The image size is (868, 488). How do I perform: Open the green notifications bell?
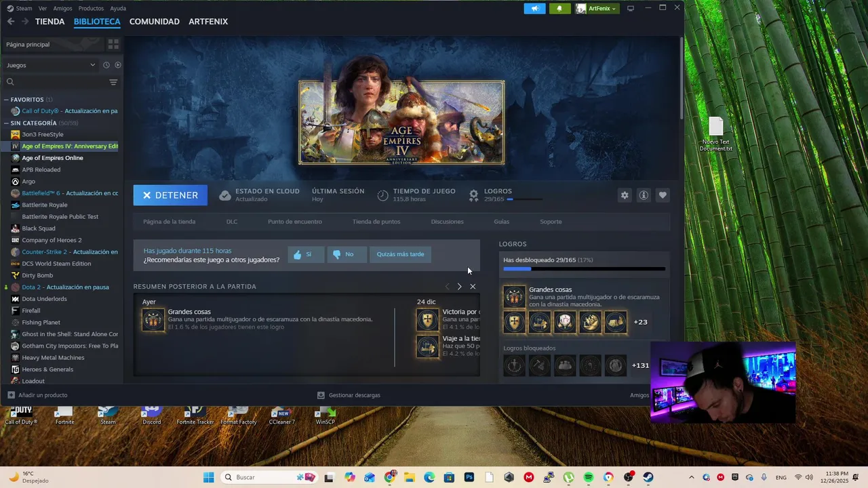(x=559, y=8)
